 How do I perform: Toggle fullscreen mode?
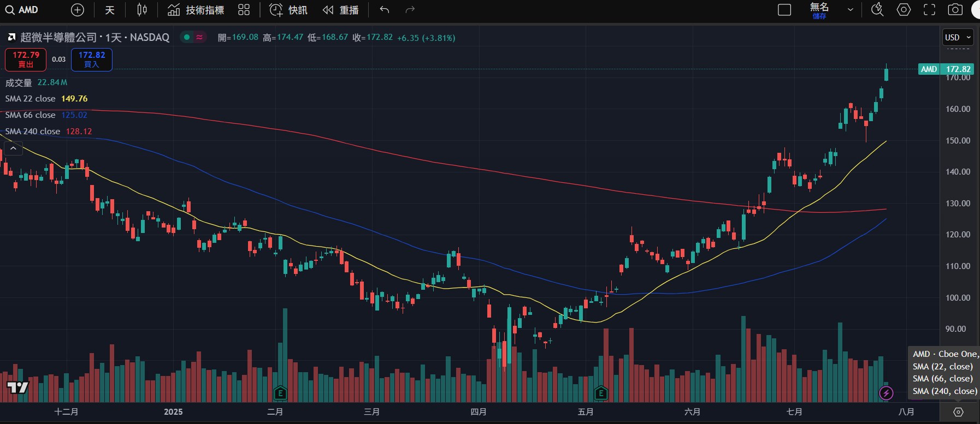tap(929, 10)
